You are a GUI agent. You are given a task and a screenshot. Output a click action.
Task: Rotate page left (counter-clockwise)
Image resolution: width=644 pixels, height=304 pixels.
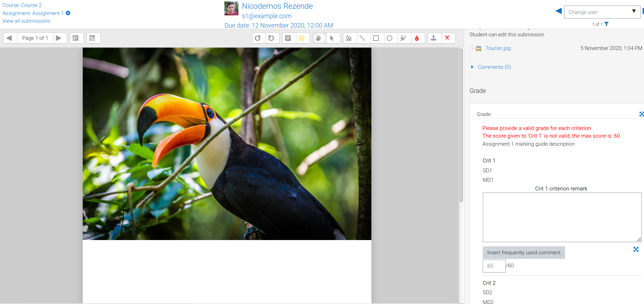point(259,38)
